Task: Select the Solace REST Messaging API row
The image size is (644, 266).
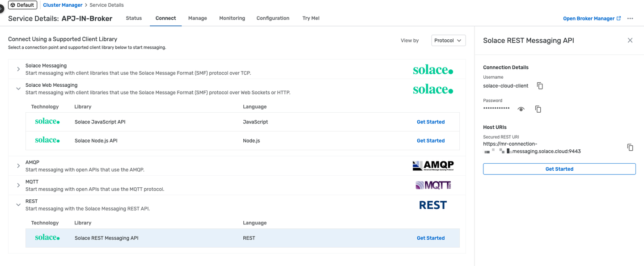Action: (x=242, y=238)
